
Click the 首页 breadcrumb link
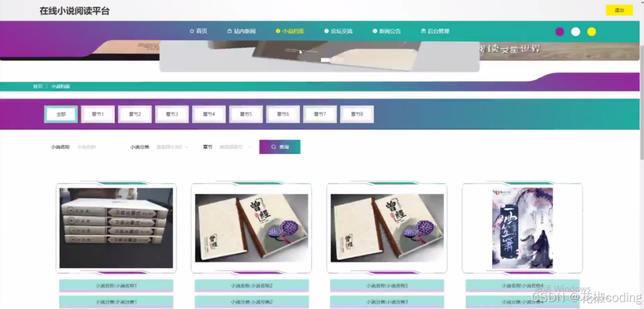click(x=38, y=87)
